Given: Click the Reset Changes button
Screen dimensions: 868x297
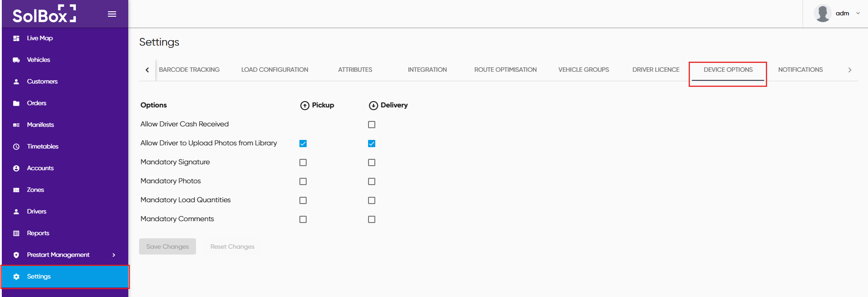Looking at the screenshot, I should 232,247.
